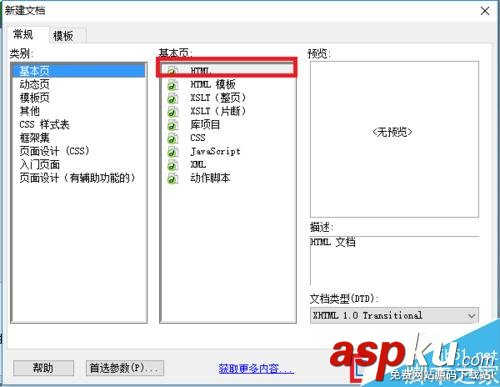The image size is (500, 387).
Task: Click the JavaScript file icon
Action: click(172, 152)
